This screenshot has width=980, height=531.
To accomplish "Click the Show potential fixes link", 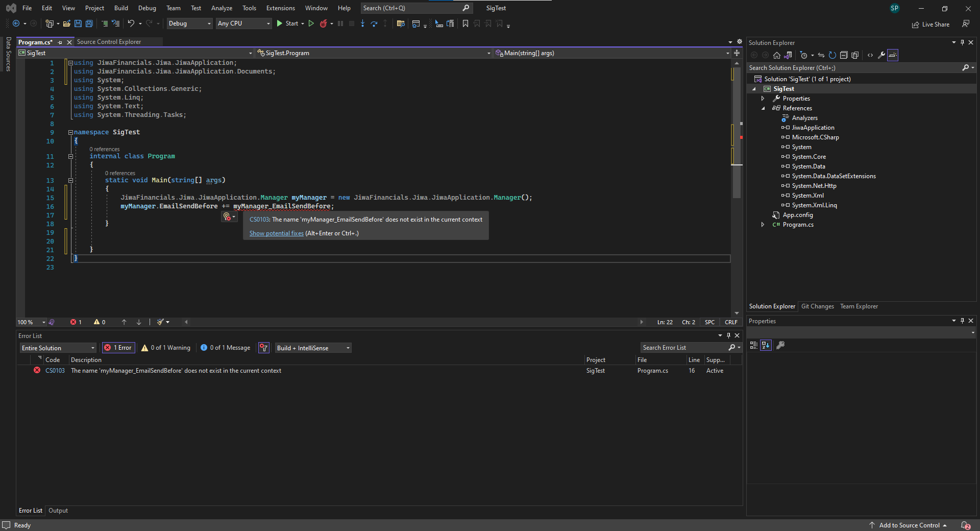I will click(276, 233).
